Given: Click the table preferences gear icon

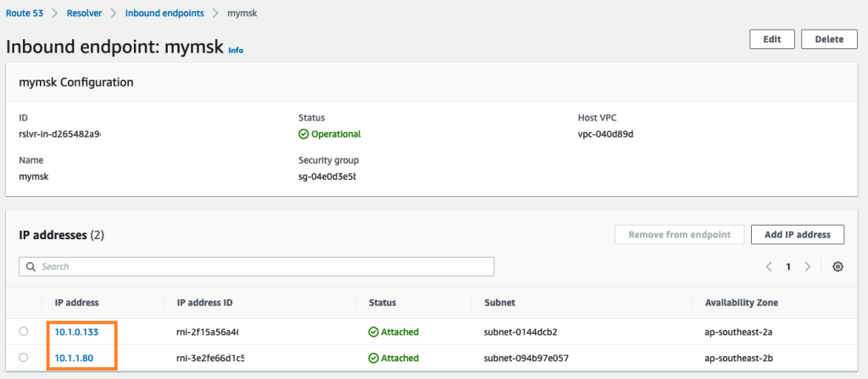Looking at the screenshot, I should (837, 266).
